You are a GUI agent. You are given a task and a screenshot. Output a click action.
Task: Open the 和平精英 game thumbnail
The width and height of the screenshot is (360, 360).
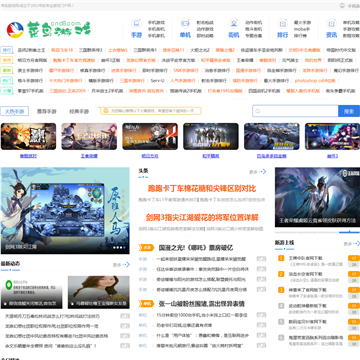211,136
